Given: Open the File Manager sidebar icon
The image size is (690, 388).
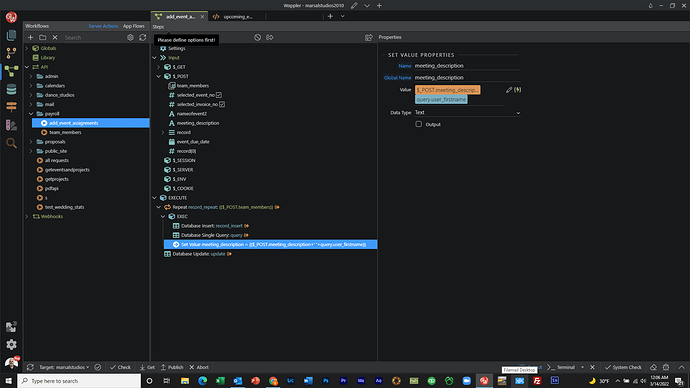Looking at the screenshot, I should 11,35.
